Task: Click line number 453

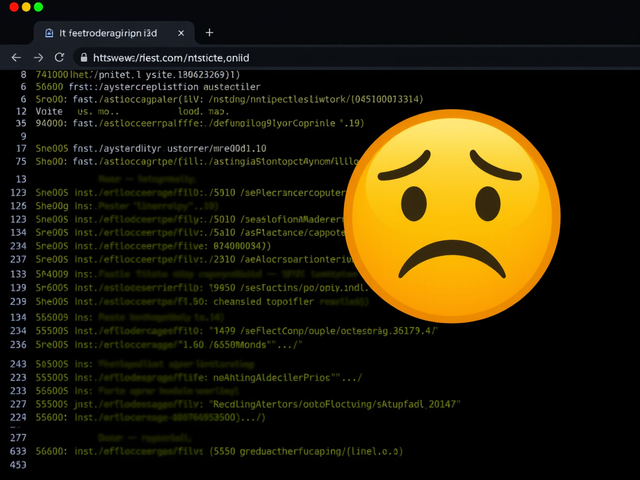Action: pos(18,465)
